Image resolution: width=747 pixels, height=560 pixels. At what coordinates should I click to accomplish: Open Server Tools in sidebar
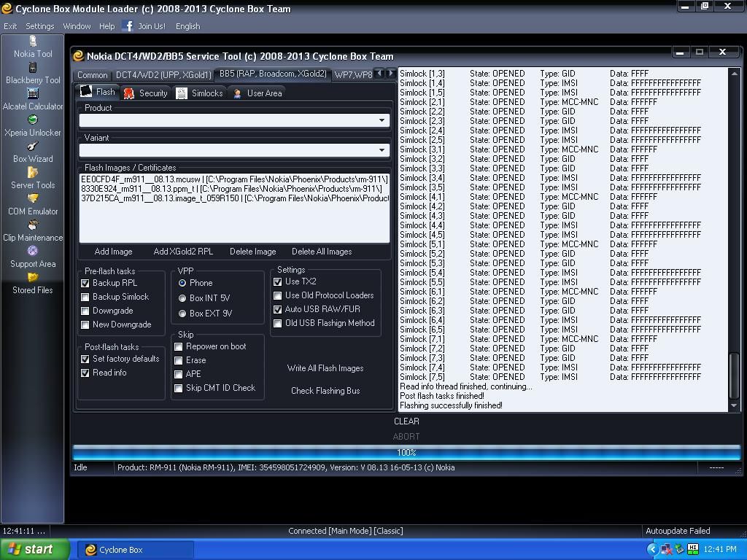[x=33, y=179]
